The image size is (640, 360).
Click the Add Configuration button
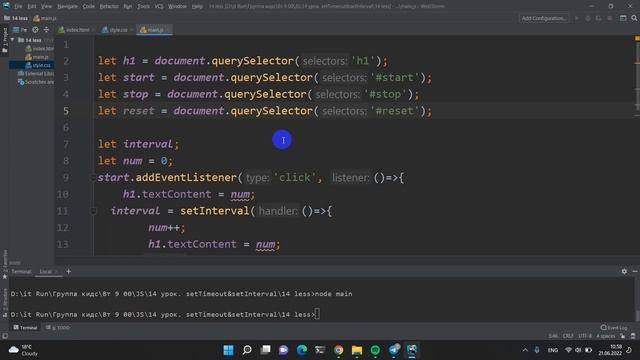[x=544, y=18]
